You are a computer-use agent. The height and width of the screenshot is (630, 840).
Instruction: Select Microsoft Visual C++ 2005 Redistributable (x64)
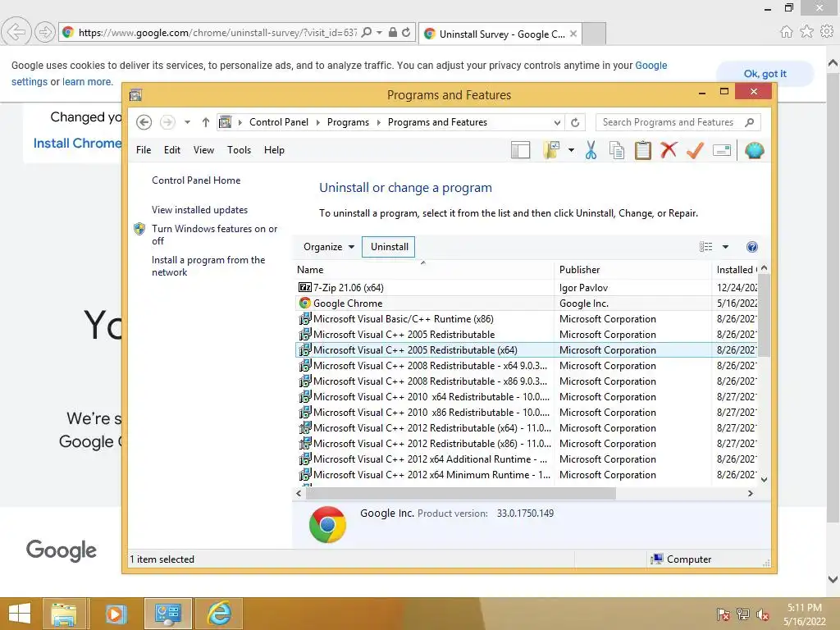(526, 349)
